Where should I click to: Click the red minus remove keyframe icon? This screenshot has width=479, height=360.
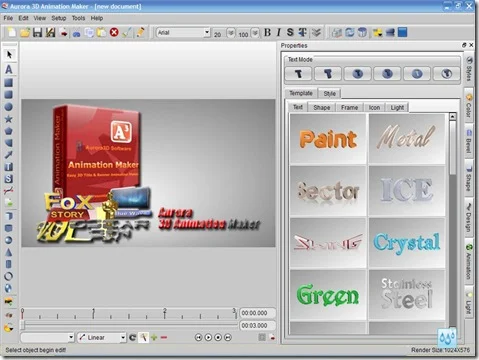click(x=164, y=338)
